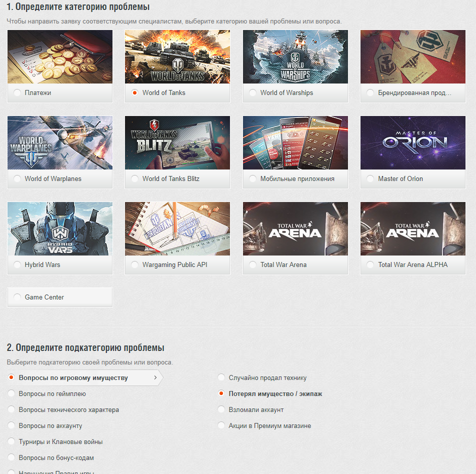Select the Total War Arena radio button

[x=252, y=264]
